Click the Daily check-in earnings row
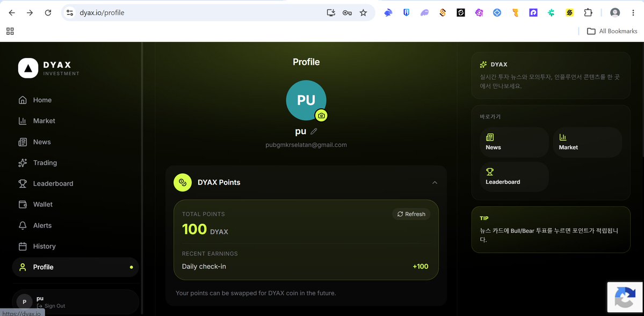The height and width of the screenshot is (316, 644). click(305, 267)
